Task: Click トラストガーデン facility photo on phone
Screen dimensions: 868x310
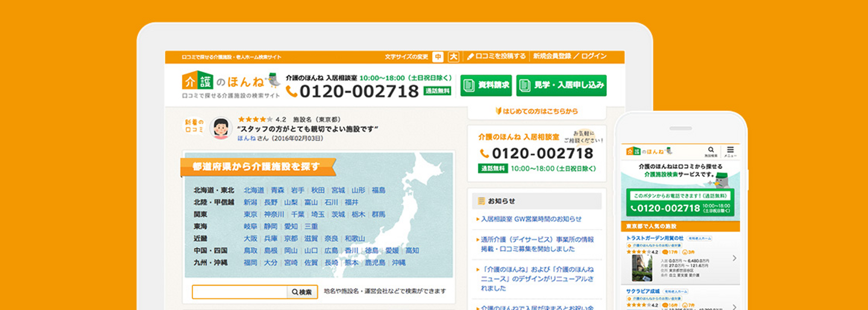Action: tap(641, 268)
